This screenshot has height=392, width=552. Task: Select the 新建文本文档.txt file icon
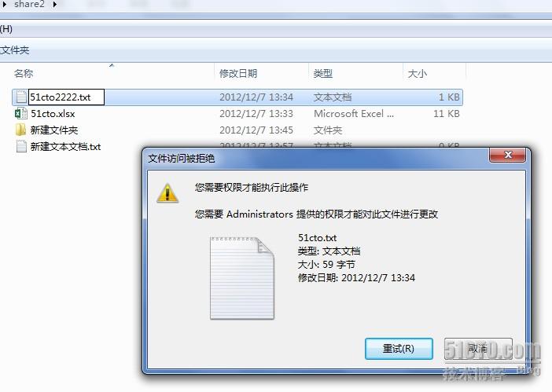pos(21,146)
